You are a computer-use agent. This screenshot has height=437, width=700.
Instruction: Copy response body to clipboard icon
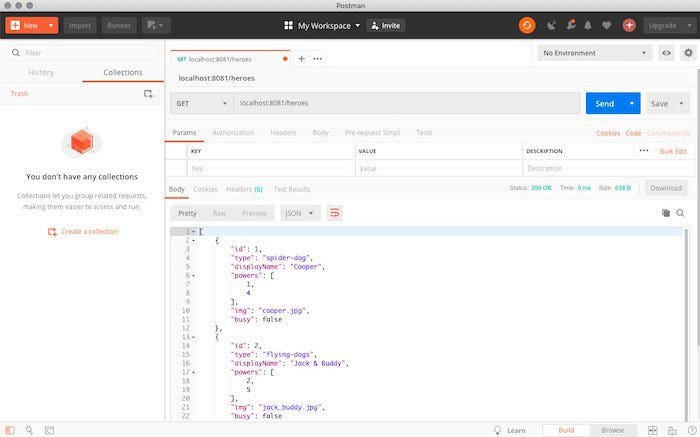pos(666,213)
